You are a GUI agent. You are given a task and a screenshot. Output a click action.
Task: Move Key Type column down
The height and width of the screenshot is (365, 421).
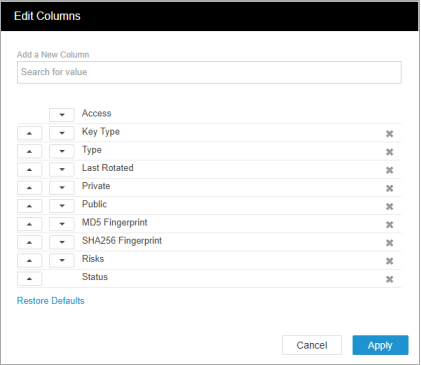[x=62, y=133]
